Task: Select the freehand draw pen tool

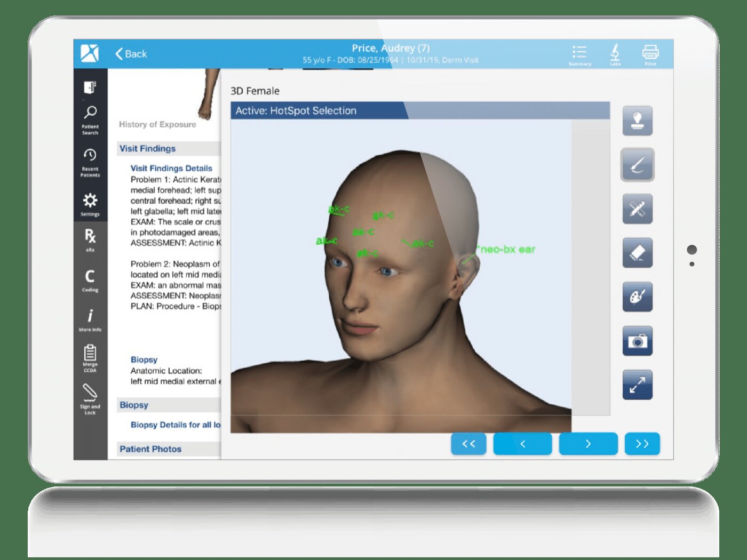Action: click(x=637, y=165)
